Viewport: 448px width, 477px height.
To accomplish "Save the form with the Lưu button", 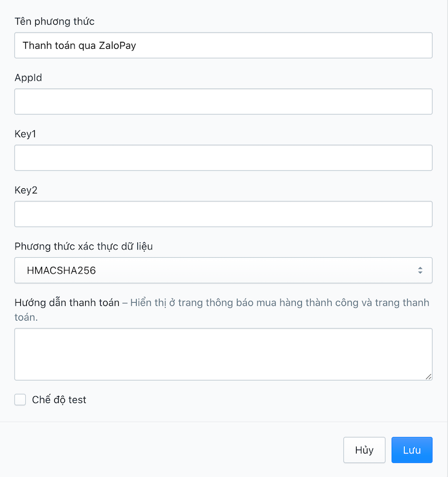I will pos(412,450).
